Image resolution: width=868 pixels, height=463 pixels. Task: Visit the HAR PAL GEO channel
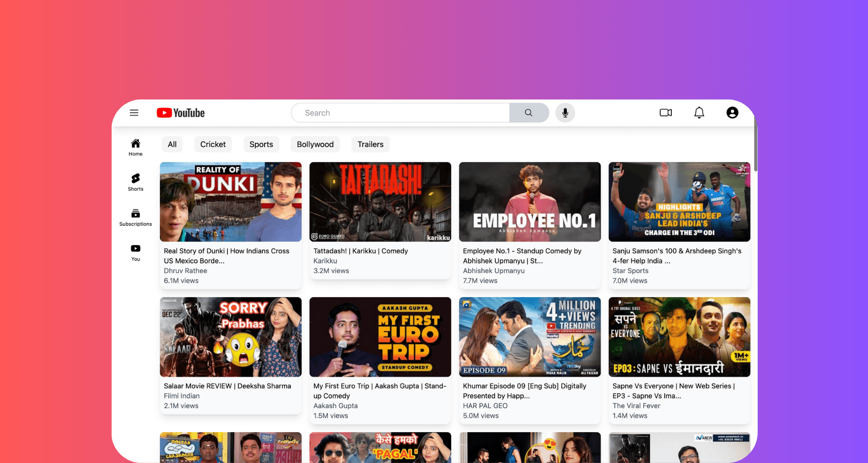point(485,406)
